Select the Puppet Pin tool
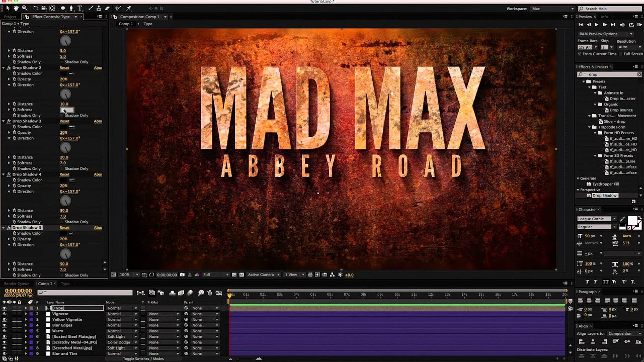644x362 pixels. (x=129, y=8)
